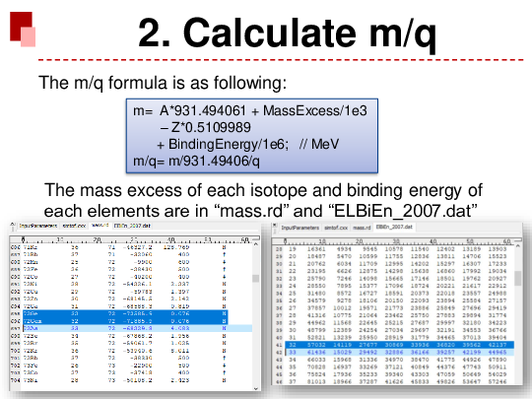Select active ELBiEn_2007.dat tab in right editor
This screenshot has height=399, width=532.
(394, 227)
